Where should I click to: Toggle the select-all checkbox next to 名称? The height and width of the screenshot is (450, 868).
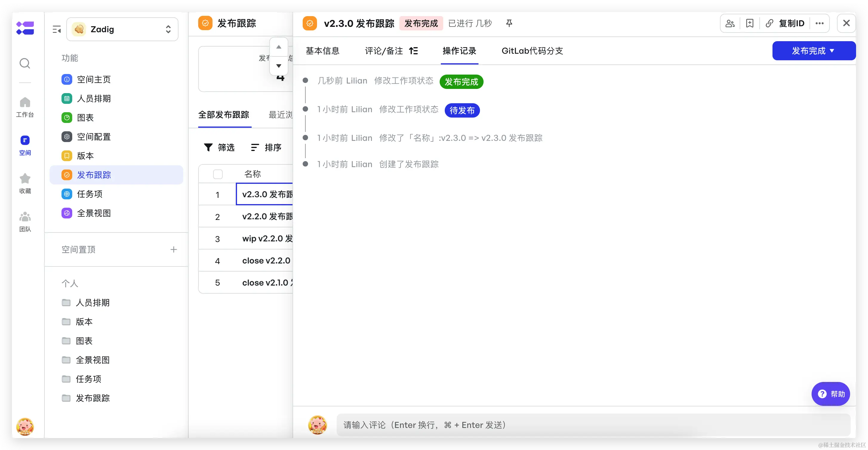(x=218, y=174)
